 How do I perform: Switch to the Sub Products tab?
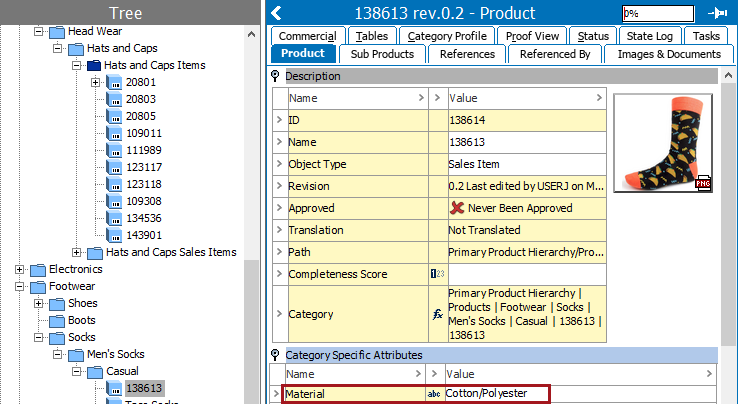coord(382,54)
